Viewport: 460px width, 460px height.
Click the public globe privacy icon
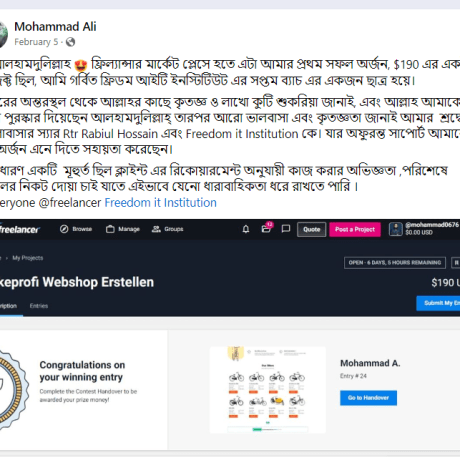tap(70, 42)
